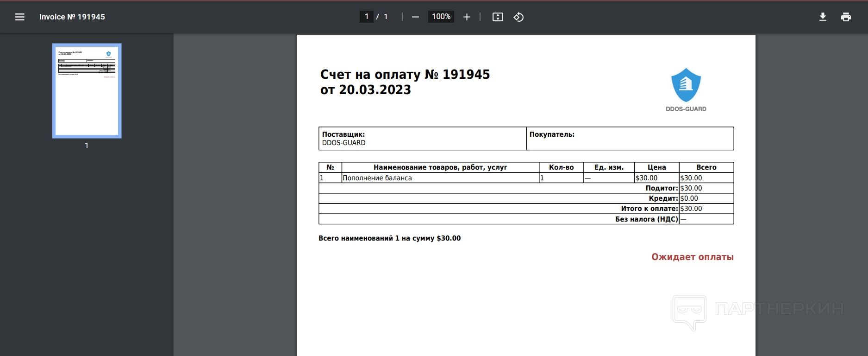Click the "Наименование товаров, работ, услуг" column header

440,167
